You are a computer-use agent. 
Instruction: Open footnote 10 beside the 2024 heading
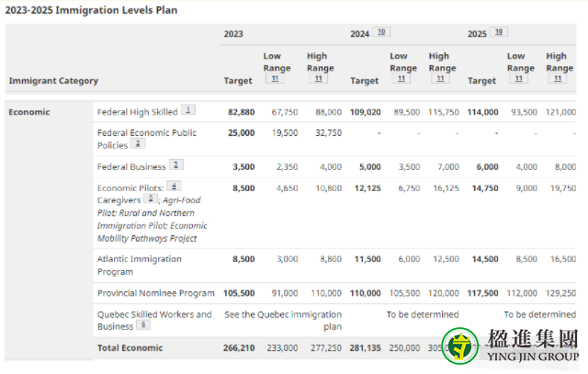(381, 32)
